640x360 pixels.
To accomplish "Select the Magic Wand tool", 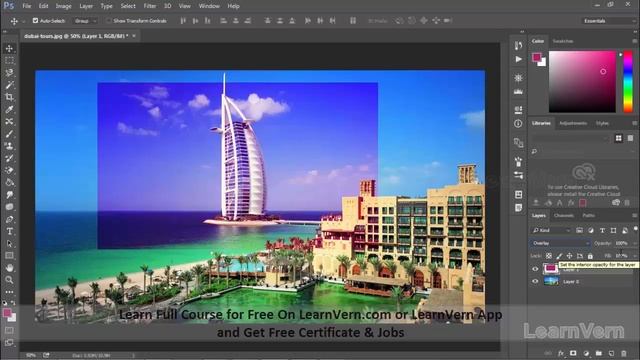I will point(9,85).
